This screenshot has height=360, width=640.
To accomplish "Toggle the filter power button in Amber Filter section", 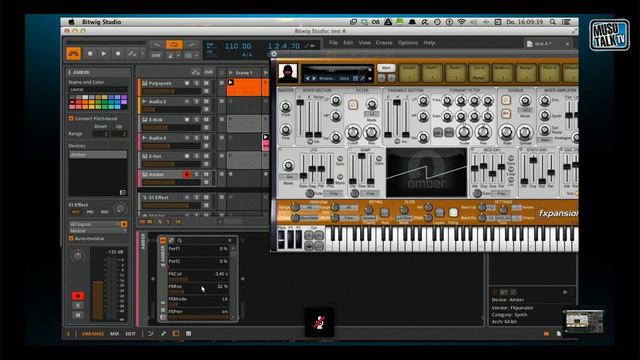I will point(353,105).
